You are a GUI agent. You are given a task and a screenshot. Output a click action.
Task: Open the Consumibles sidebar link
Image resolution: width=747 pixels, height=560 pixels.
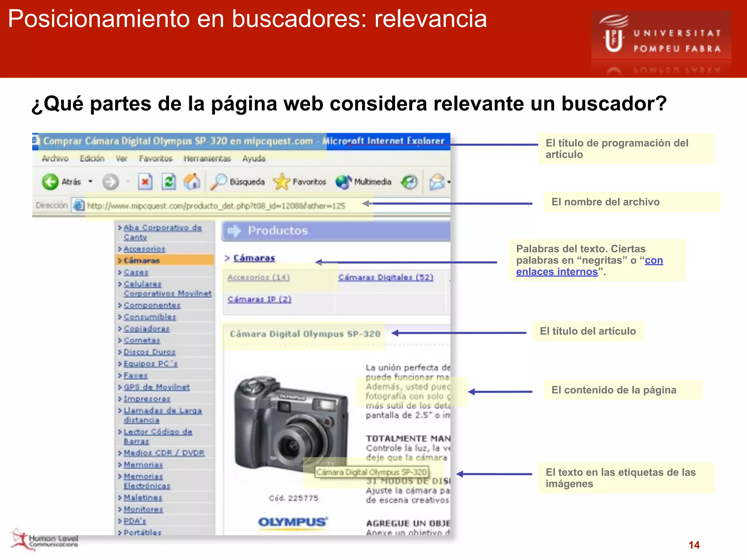[x=150, y=317]
